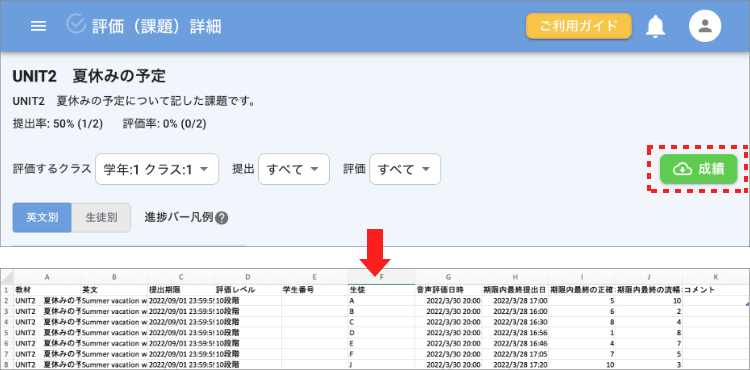Select spreadsheet row 5 header
Image resolution: width=750 pixels, height=370 pixels.
(7, 332)
